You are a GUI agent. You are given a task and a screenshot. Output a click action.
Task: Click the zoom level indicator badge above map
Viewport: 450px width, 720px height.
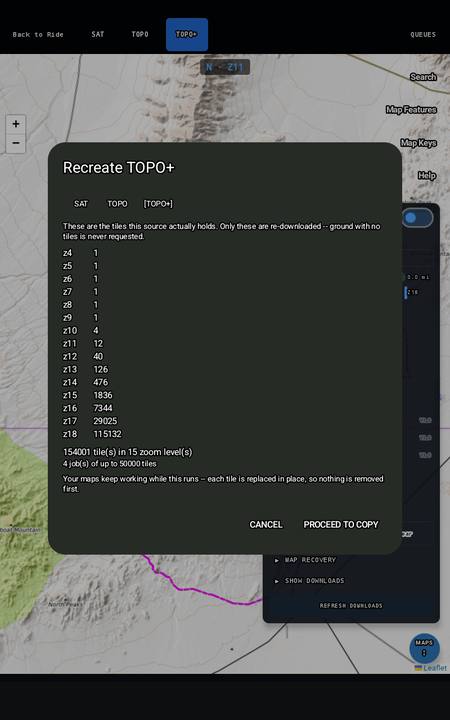(x=225, y=67)
